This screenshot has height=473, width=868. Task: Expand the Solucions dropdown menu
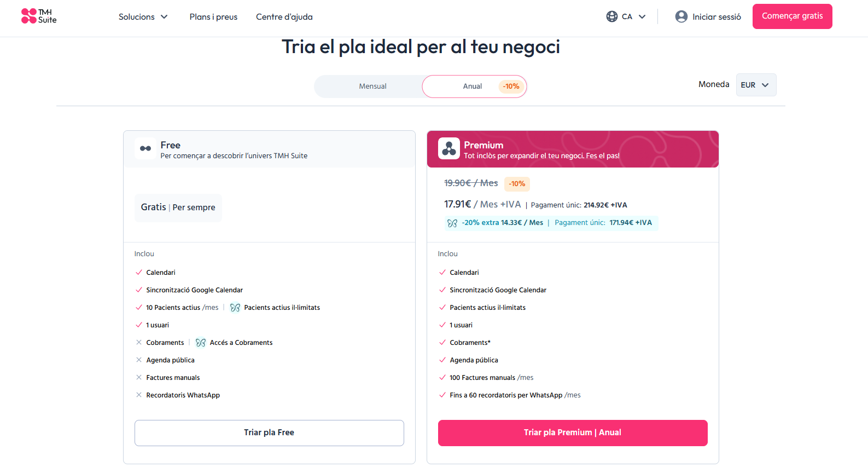coord(143,17)
